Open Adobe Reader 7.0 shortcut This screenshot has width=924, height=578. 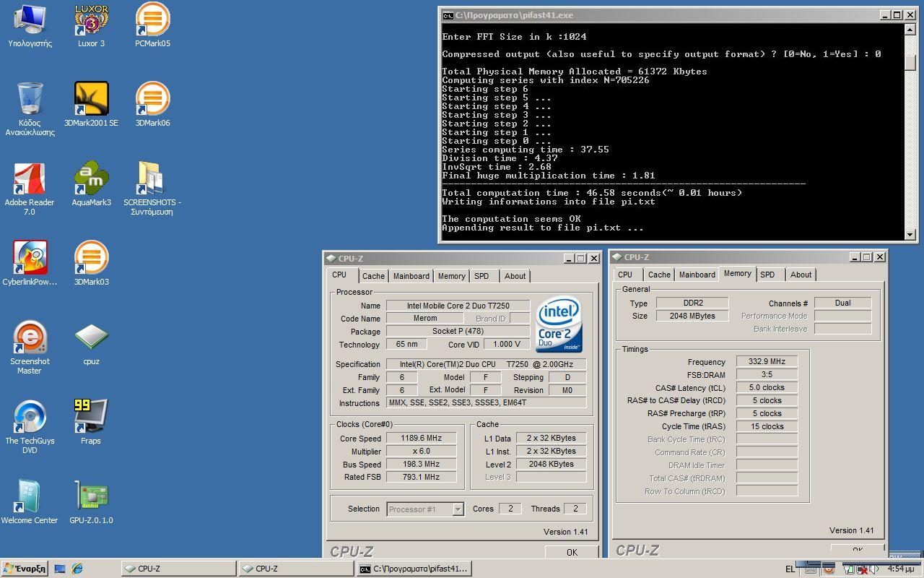pyautogui.click(x=30, y=189)
